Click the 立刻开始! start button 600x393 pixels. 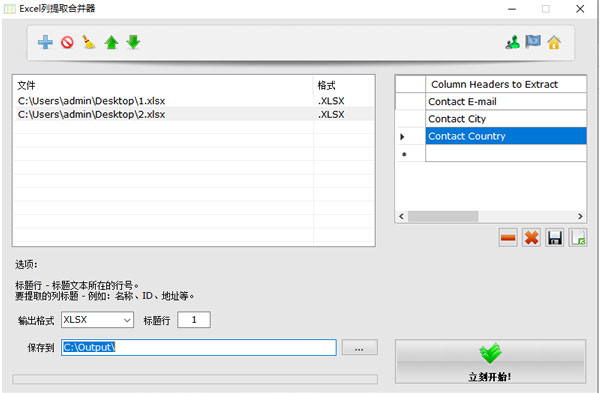(x=490, y=361)
